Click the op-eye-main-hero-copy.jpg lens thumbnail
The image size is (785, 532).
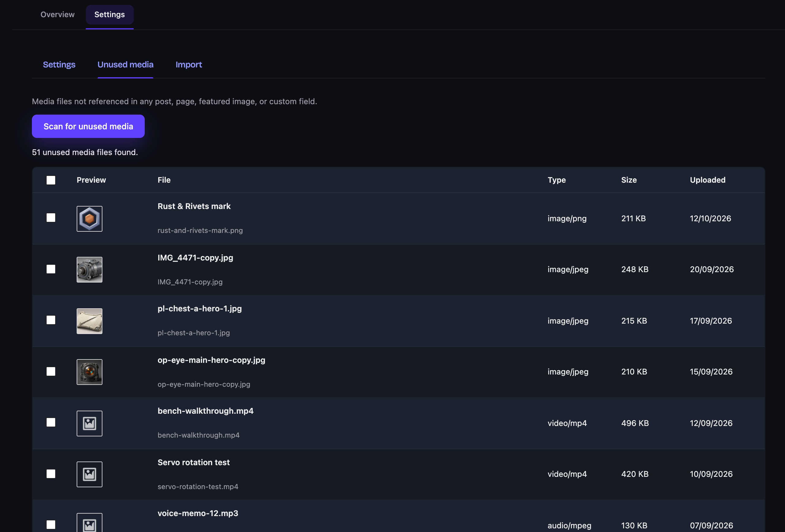[90, 372]
